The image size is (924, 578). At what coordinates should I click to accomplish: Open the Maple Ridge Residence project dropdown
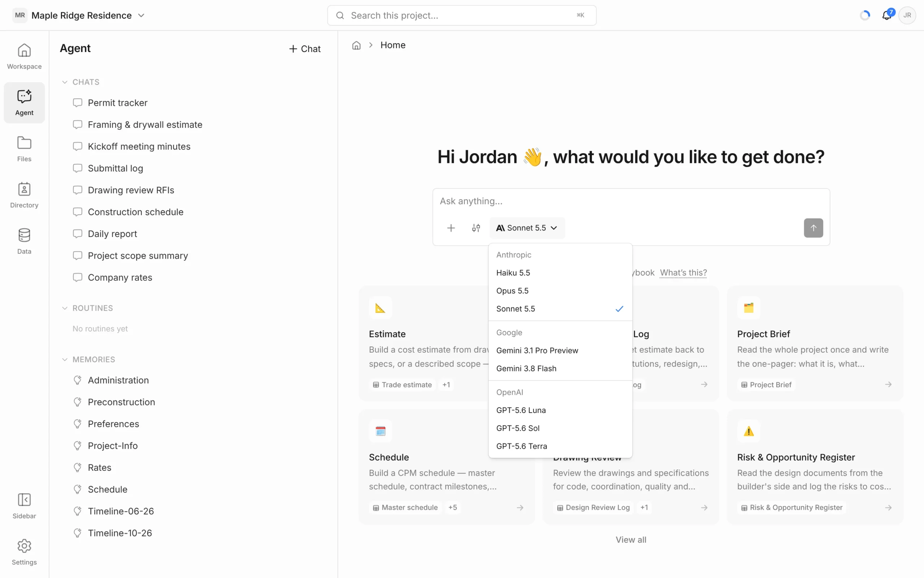(x=79, y=15)
